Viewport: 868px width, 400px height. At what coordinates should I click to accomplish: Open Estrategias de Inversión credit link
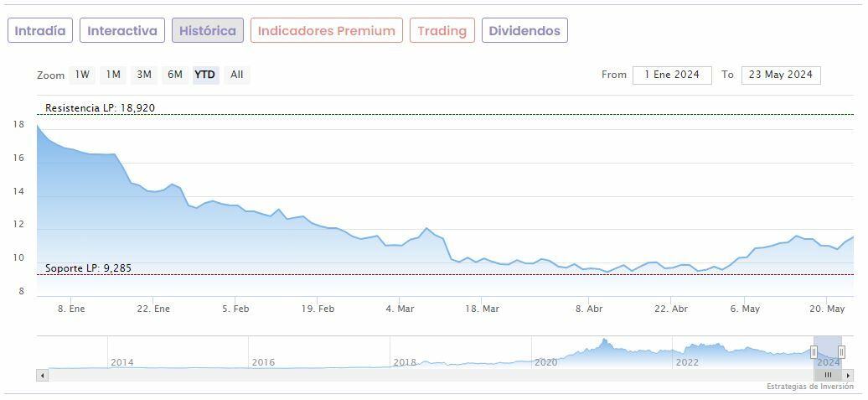pos(809,387)
